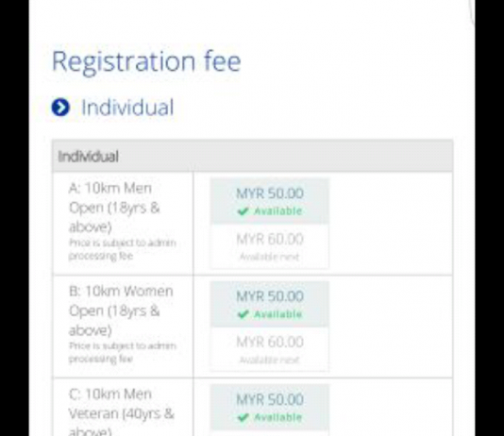Screen dimensions: 504x436
Task: Click the green checkmark for 10km Men Open
Action: point(243,211)
